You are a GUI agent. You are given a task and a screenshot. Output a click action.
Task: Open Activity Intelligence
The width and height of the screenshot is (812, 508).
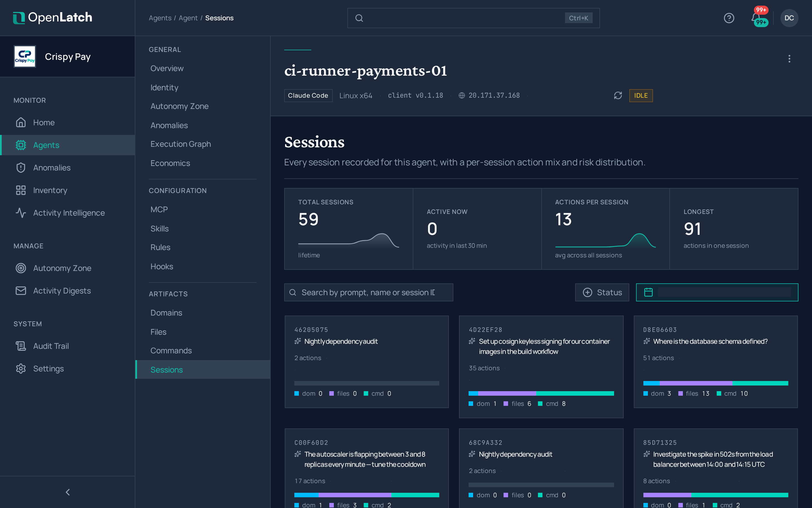(67, 213)
